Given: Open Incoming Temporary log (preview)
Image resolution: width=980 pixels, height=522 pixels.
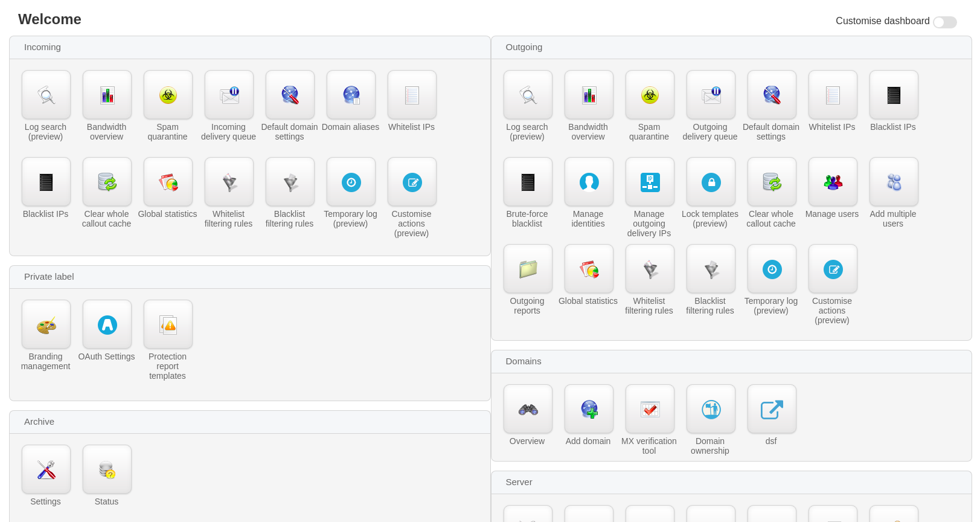Looking at the screenshot, I should pos(351,182).
